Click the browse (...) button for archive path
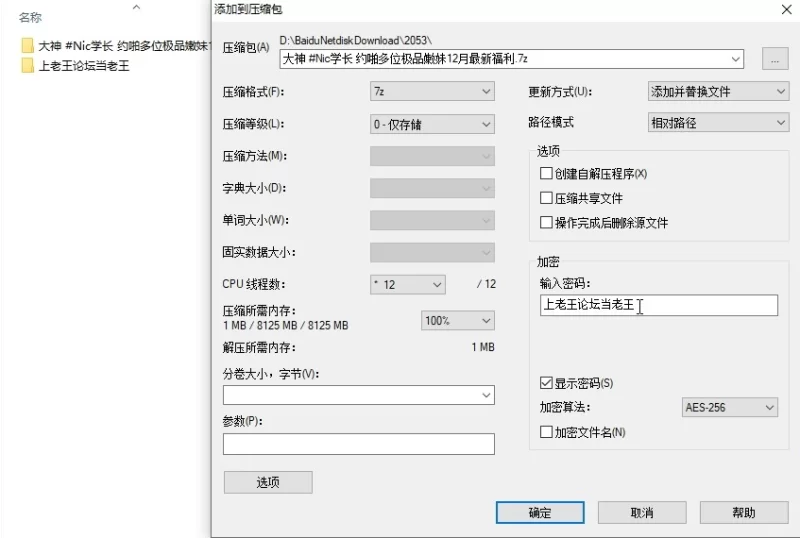 point(775,59)
